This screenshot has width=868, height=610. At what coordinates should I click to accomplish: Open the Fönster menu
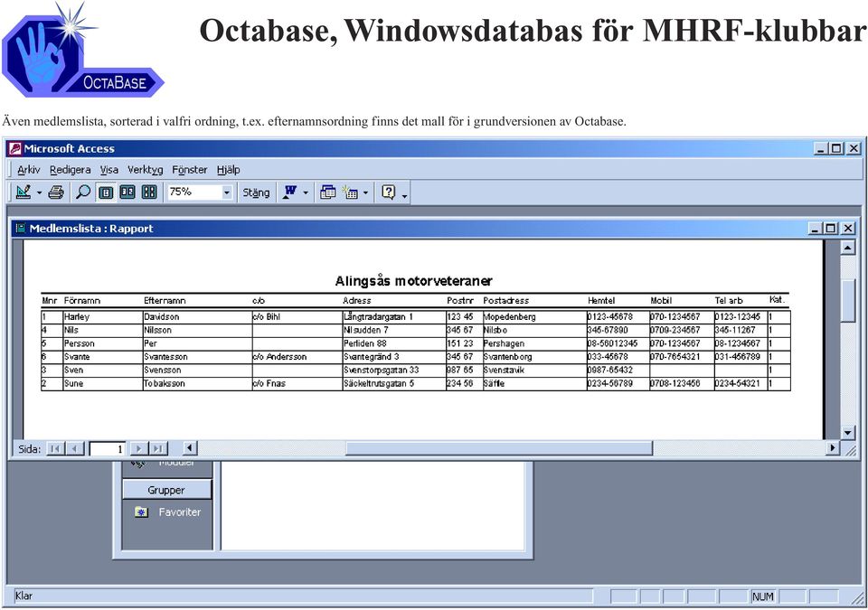(189, 170)
